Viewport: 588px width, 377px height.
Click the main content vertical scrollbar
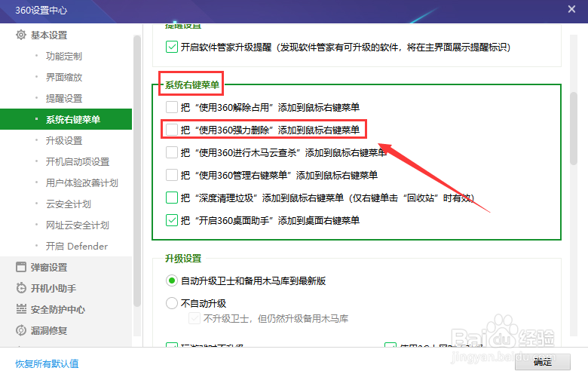574,128
